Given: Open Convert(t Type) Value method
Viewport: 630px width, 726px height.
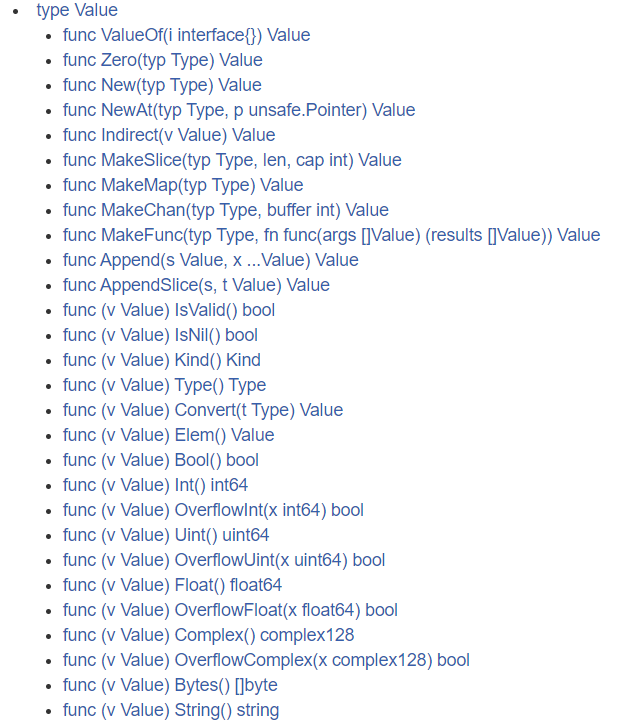Looking at the screenshot, I should click(203, 410).
